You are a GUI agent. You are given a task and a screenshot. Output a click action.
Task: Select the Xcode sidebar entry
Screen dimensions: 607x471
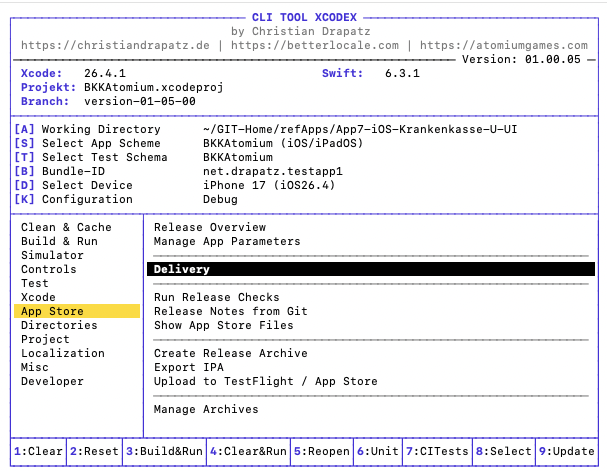tap(38, 297)
